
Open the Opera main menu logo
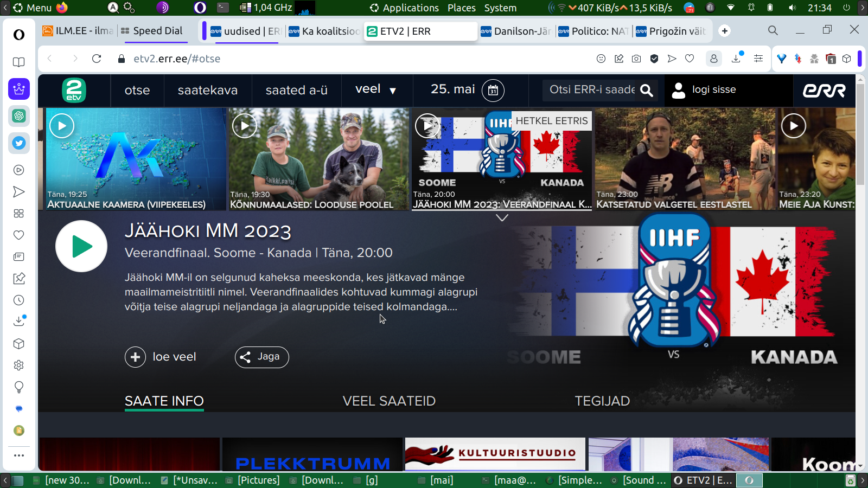[19, 35]
